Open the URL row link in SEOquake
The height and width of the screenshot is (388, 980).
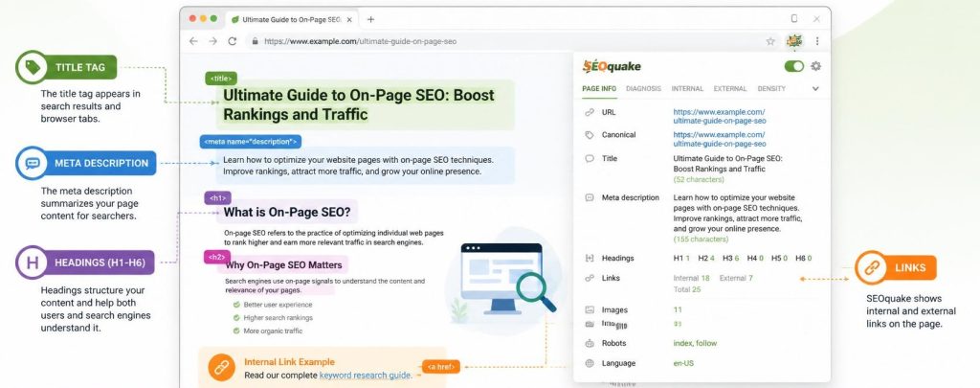click(x=720, y=117)
